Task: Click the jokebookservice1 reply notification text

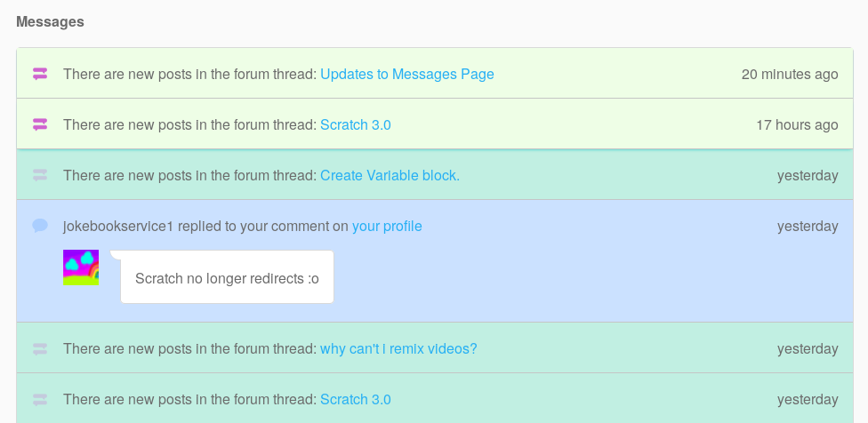Action: tap(205, 226)
